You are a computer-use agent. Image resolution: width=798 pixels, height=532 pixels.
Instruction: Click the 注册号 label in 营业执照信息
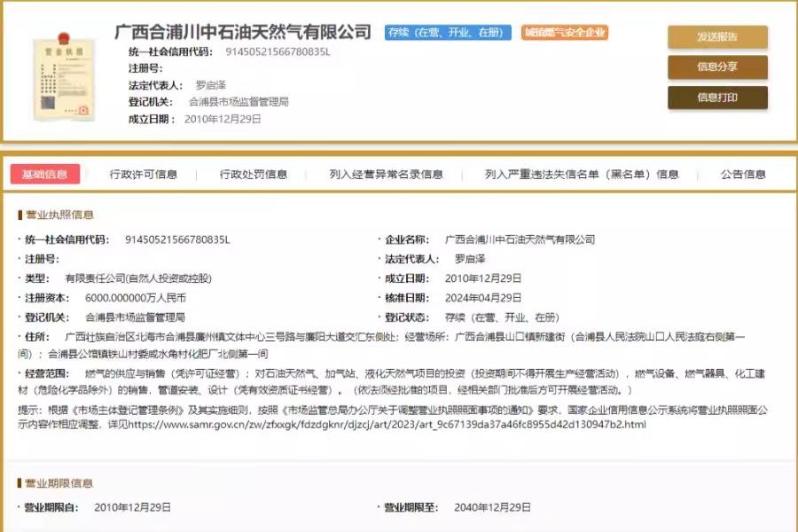[42, 259]
